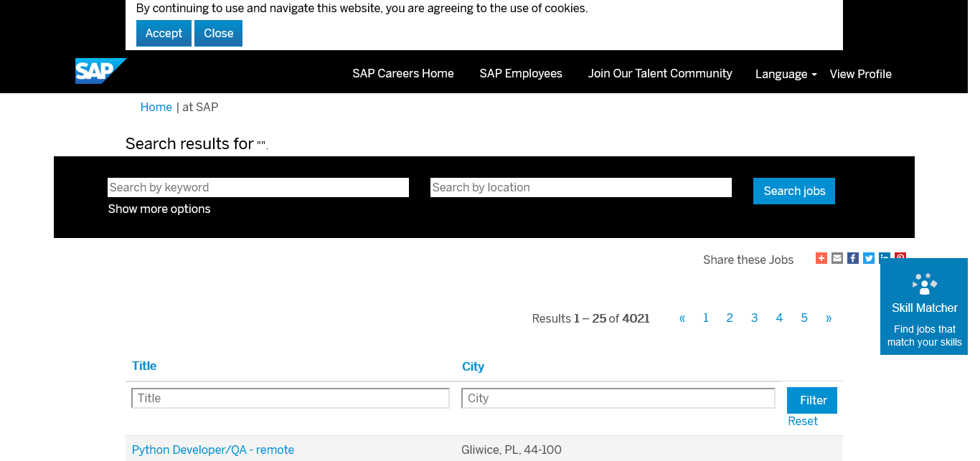Open SAP Careers Home menu item
Screen dimensions: 980x461
coord(403,73)
